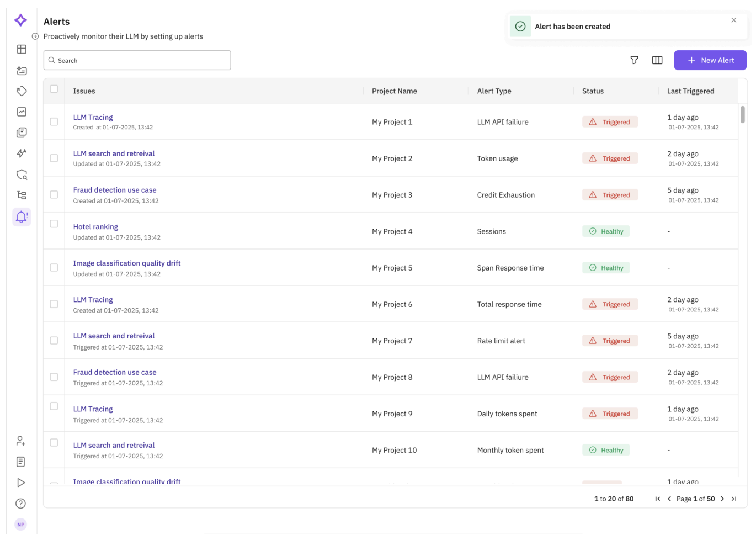
Task: Open the tracing hierarchy icon in sidebar
Action: [x=21, y=194]
